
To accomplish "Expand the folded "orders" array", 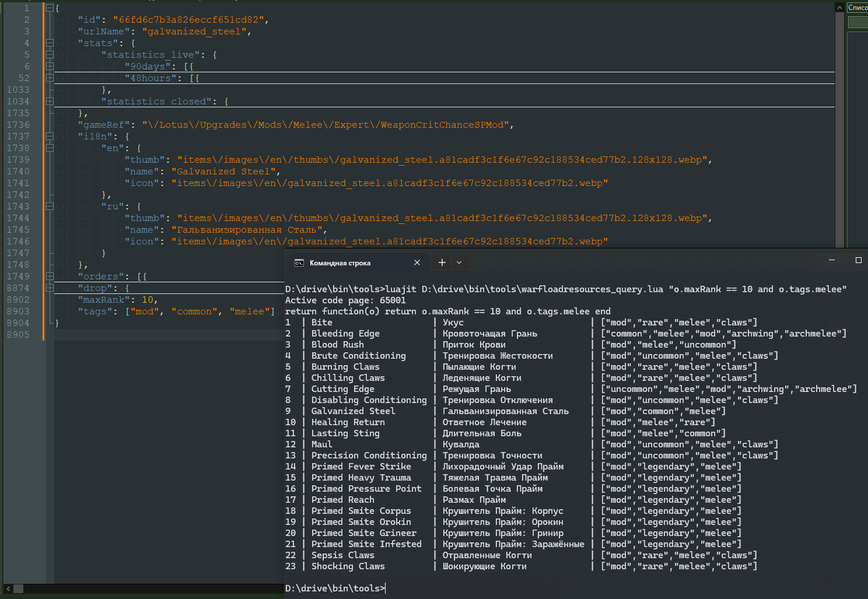I will [x=50, y=276].
